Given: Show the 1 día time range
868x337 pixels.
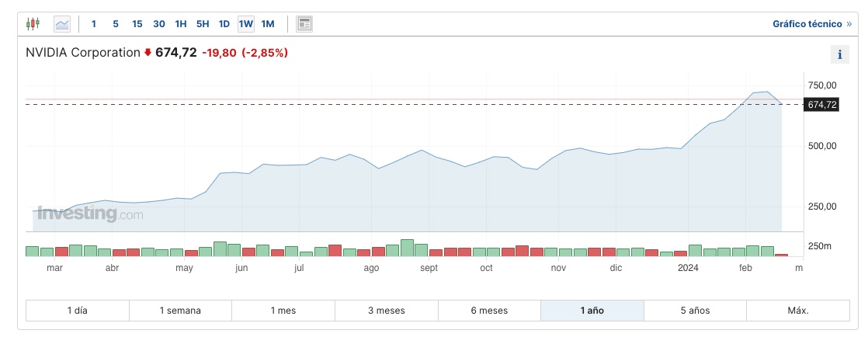Looking at the screenshot, I should 77,311.
